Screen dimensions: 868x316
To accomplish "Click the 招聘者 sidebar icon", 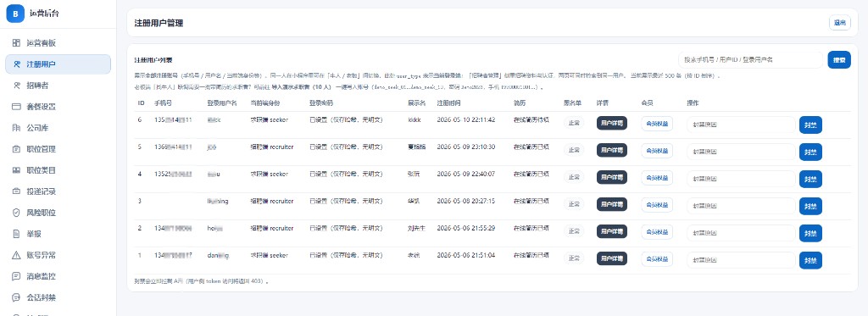I will (17, 86).
